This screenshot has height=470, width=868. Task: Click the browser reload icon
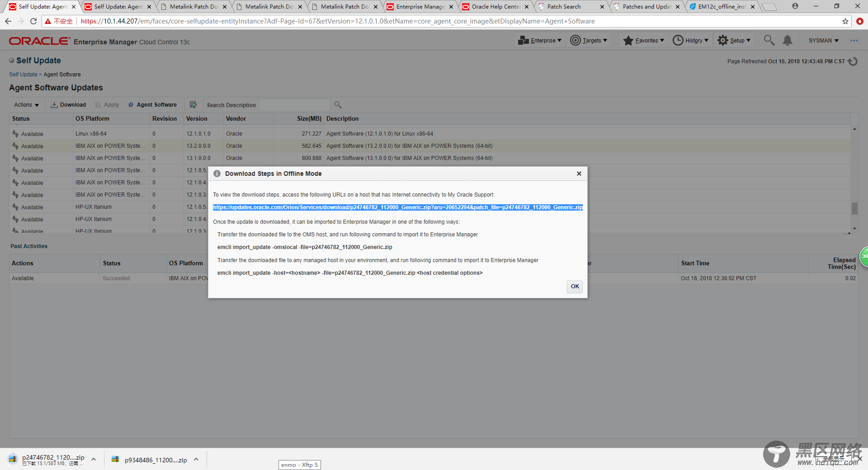point(33,21)
